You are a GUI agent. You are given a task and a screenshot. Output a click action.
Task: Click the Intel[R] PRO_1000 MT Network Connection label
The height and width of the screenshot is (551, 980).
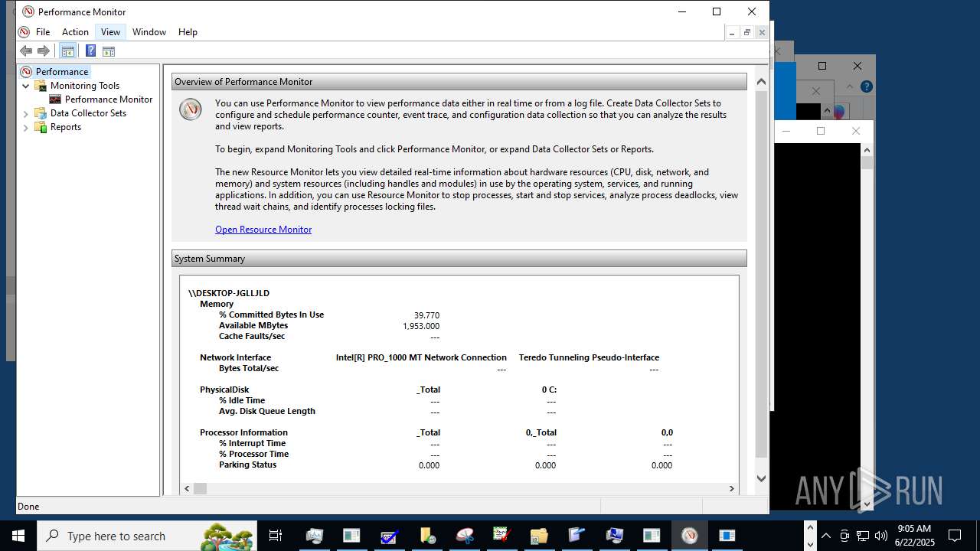(421, 357)
